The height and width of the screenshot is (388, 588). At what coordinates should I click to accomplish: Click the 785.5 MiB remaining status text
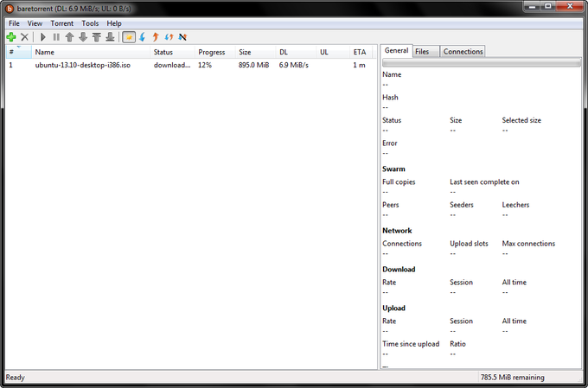512,377
